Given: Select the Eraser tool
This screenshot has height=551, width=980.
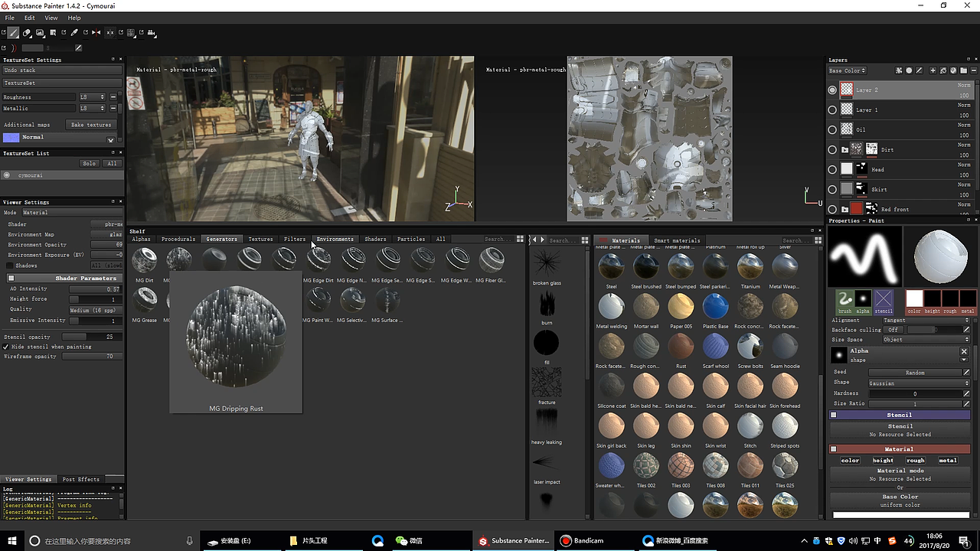Looking at the screenshot, I should 27,33.
